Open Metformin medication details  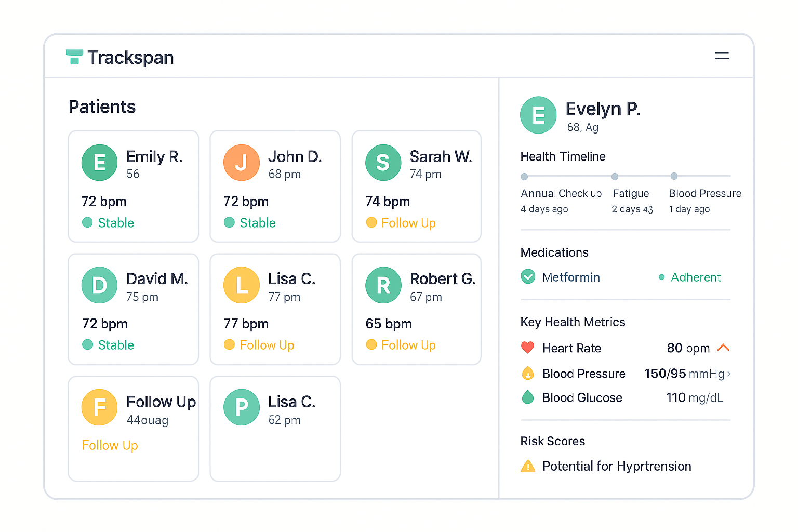point(571,277)
